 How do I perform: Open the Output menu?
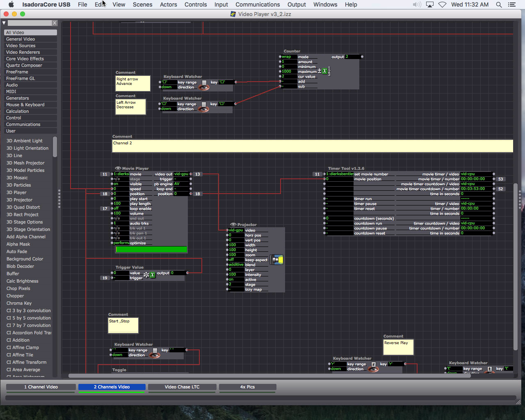tap(297, 5)
